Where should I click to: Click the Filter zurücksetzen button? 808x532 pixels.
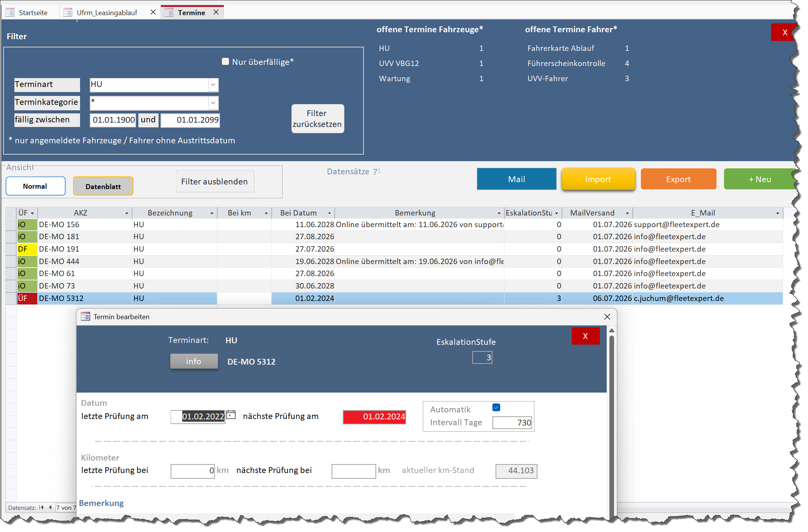pos(318,118)
